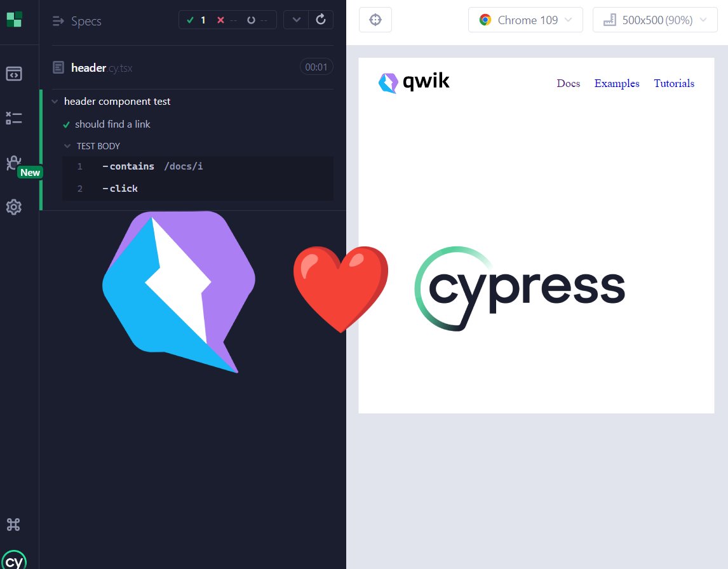The height and width of the screenshot is (569, 728).
Task: Open the Tutorials link in preview
Action: [673, 84]
